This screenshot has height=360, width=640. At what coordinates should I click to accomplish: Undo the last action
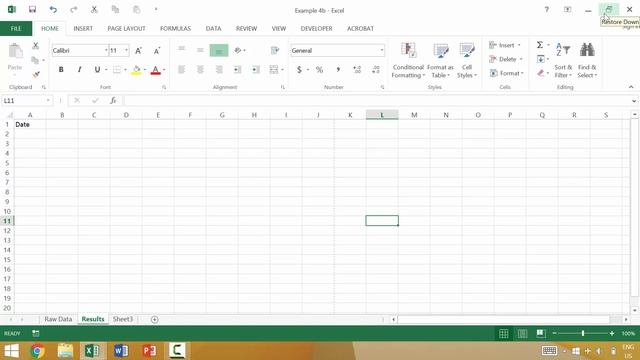tap(53, 9)
